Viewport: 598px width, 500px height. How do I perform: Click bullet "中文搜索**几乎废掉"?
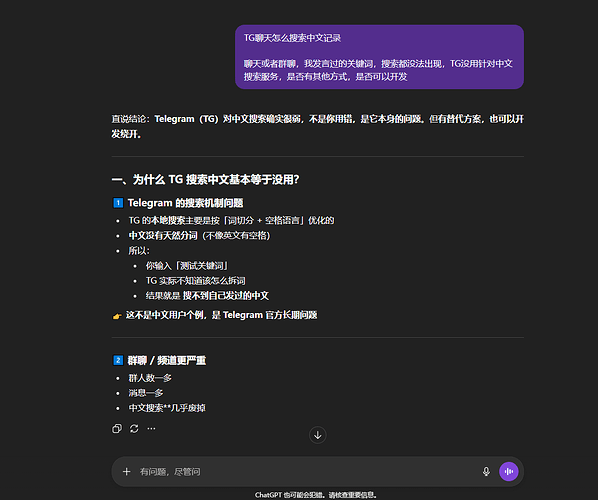pyautogui.click(x=167, y=408)
